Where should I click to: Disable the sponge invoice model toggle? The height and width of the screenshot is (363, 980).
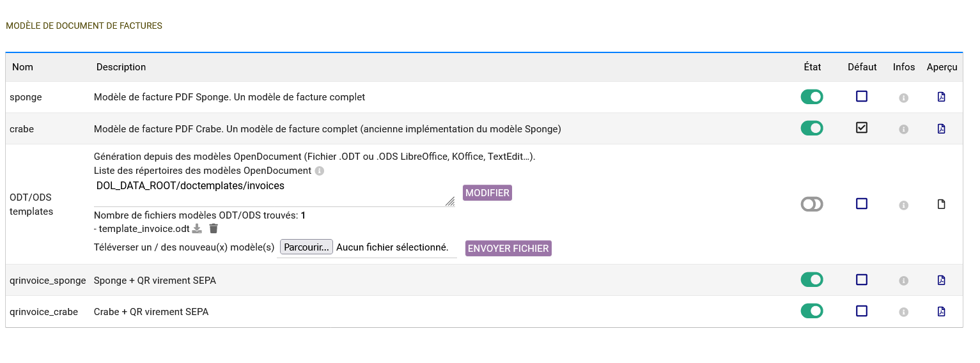(812, 97)
